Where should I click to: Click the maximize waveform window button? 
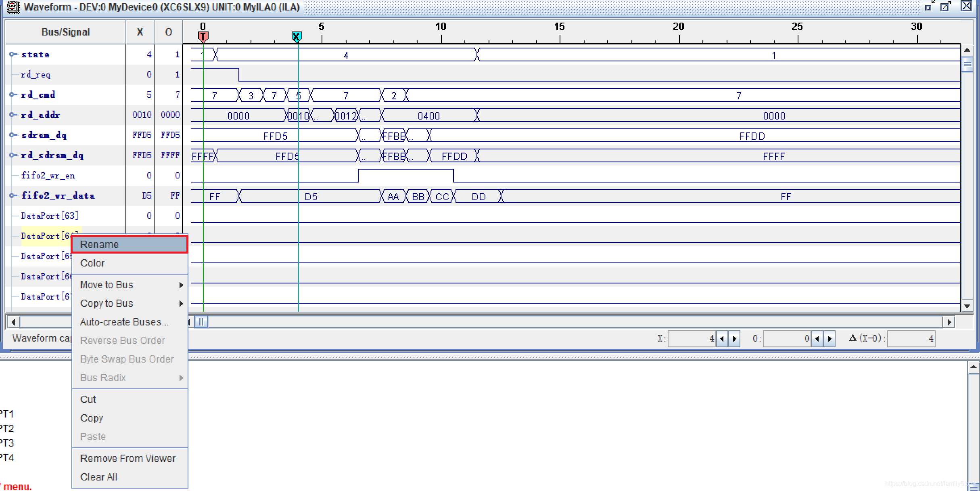945,7
